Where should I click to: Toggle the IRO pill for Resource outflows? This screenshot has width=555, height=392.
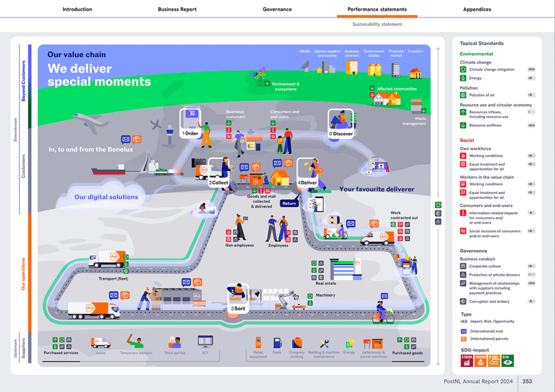[532, 126]
